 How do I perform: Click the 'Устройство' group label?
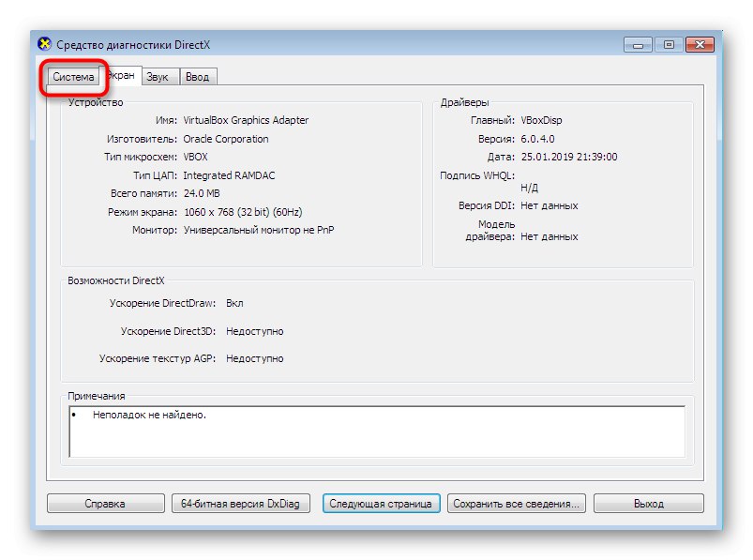tap(96, 102)
